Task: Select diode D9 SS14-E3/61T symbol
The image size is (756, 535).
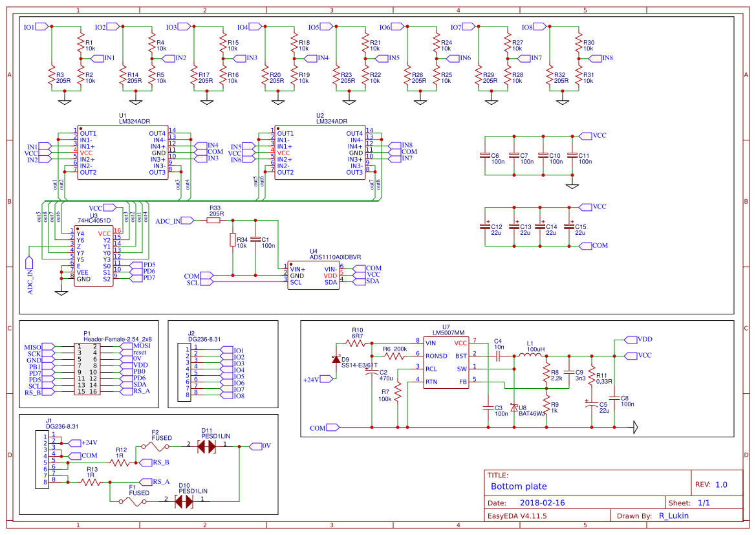Action: (x=337, y=360)
